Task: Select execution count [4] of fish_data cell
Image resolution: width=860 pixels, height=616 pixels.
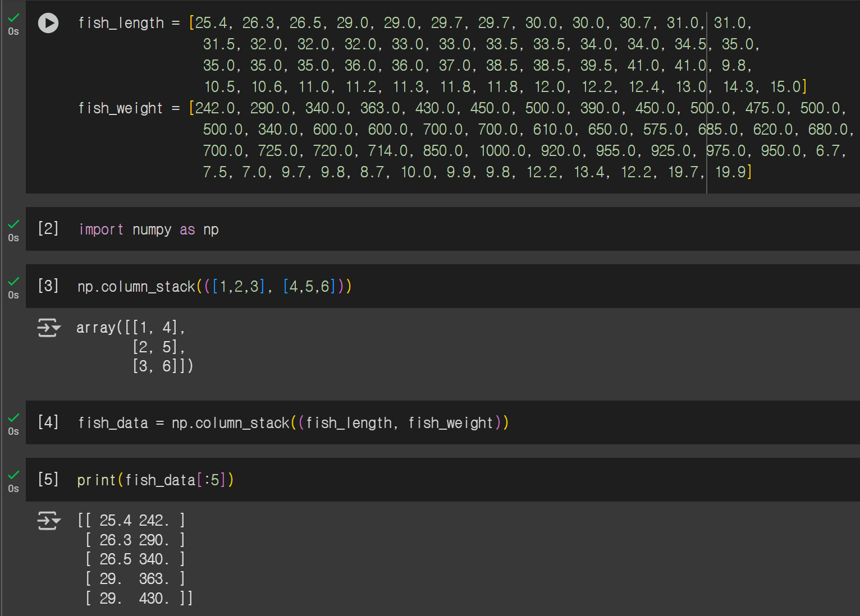Action: [x=48, y=422]
